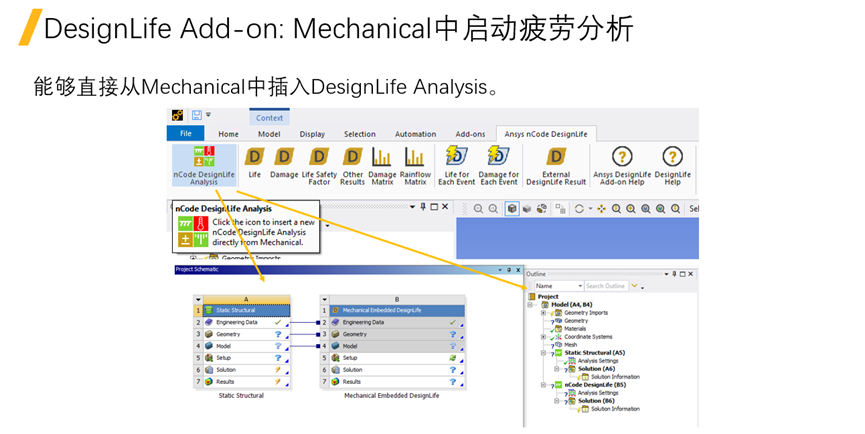This screenshot has width=865, height=434.
Task: Click Model cell in system A
Action: pos(246,346)
